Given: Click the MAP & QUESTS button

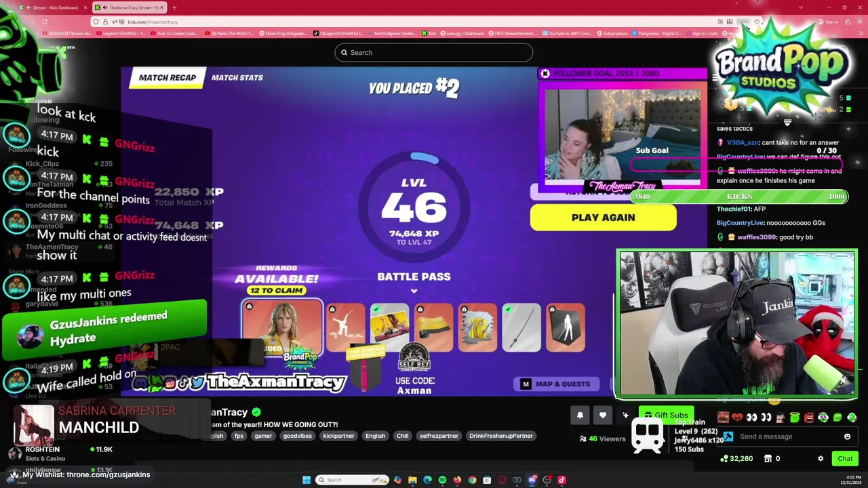Looking at the screenshot, I should click(x=556, y=384).
